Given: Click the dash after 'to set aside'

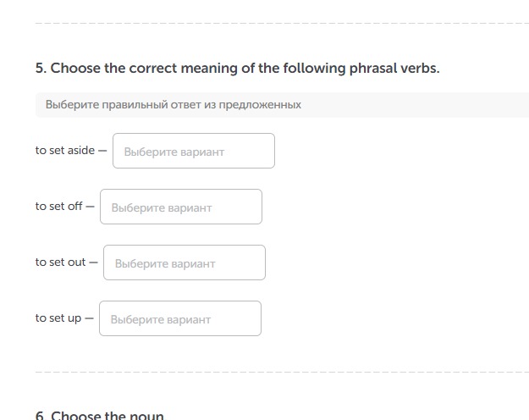Looking at the screenshot, I should 102,151.
